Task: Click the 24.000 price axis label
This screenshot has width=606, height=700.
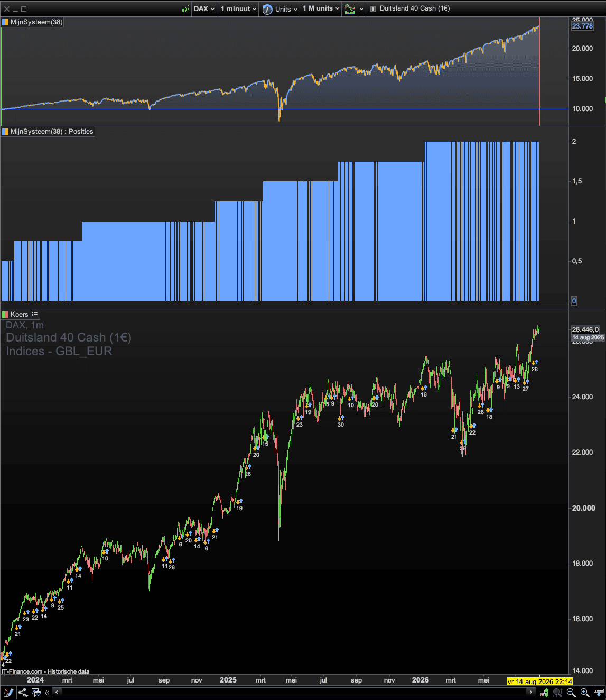Action: (x=582, y=397)
